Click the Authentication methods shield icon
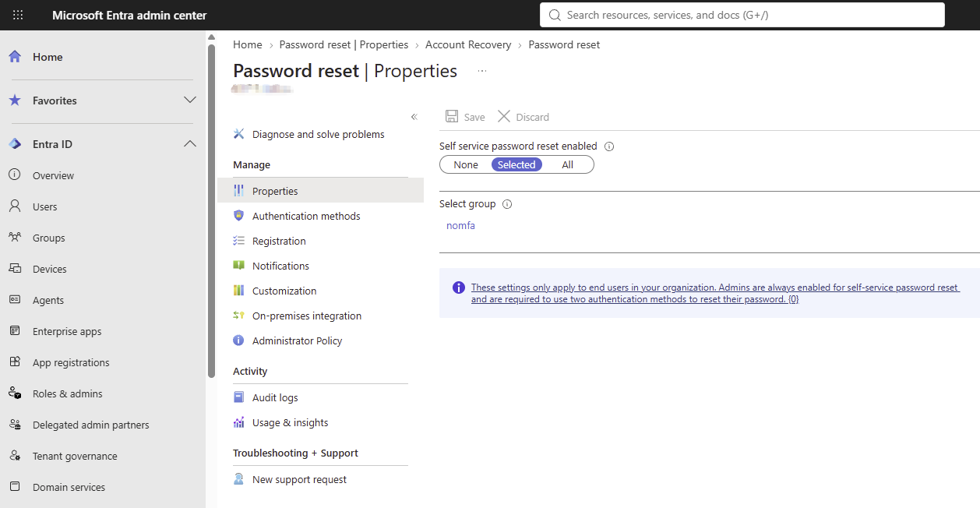 click(239, 216)
